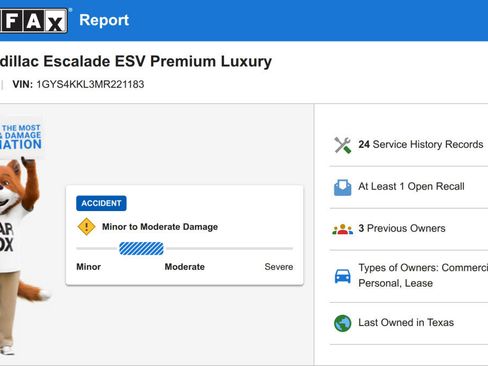This screenshot has width=488, height=366.
Task: Open 24 Service History Records
Action: [x=421, y=144]
